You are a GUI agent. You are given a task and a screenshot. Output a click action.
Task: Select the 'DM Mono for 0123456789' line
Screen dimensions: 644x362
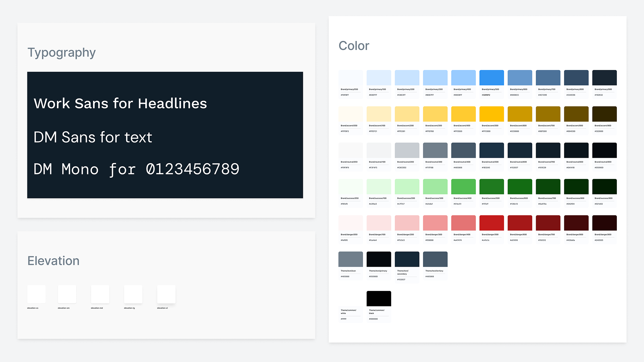(x=137, y=169)
